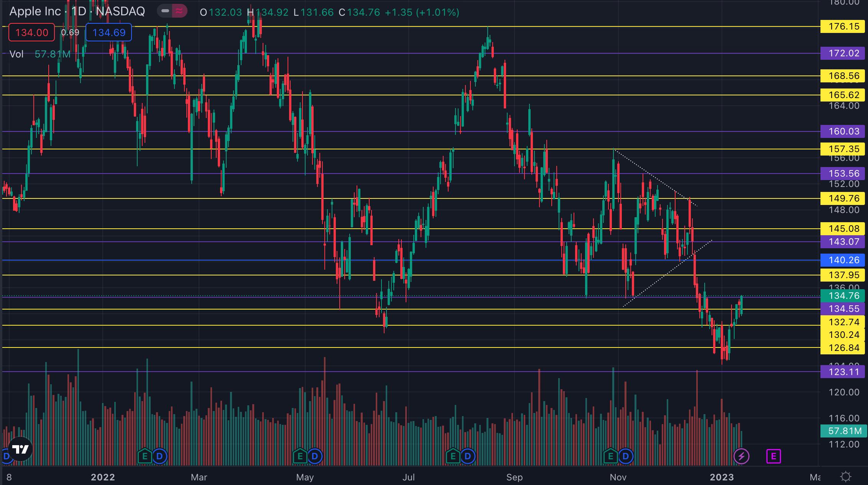868x485 pixels.
Task: Click the purple lightning bolt icon
Action: (x=741, y=456)
